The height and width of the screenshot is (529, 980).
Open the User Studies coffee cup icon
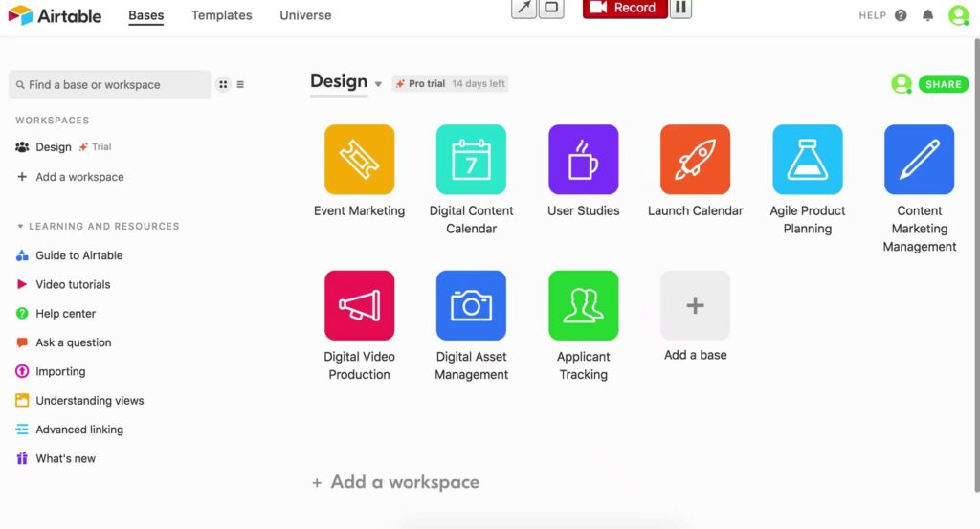click(x=583, y=160)
